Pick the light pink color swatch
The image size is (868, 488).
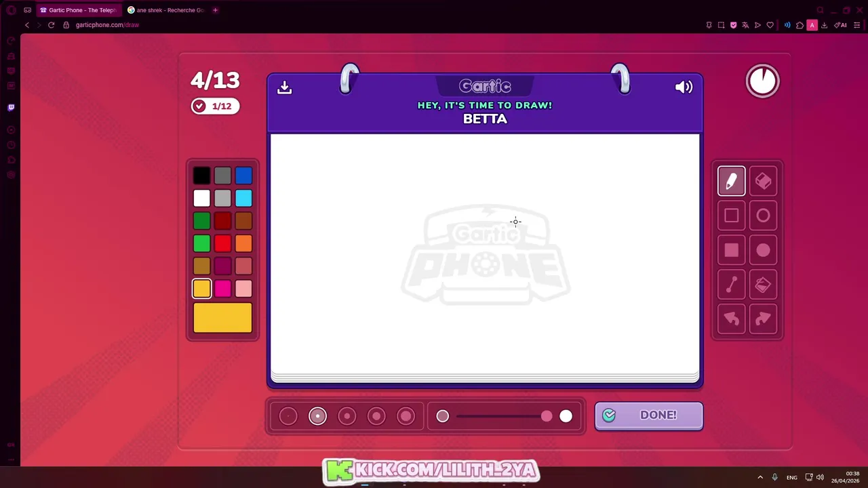tap(243, 289)
